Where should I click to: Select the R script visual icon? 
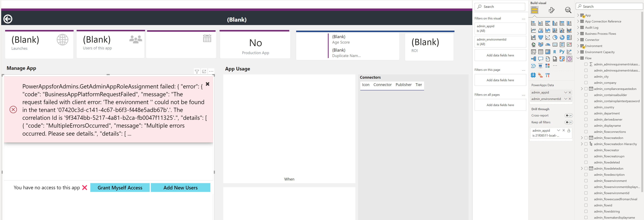click(555, 52)
